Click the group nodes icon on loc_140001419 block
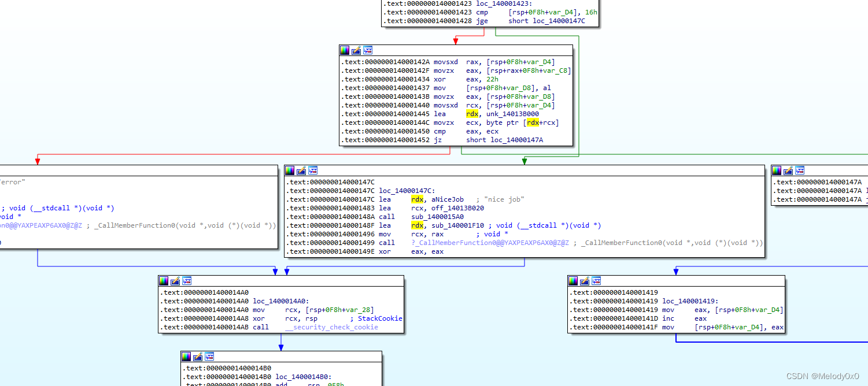The image size is (868, 386). (x=596, y=281)
